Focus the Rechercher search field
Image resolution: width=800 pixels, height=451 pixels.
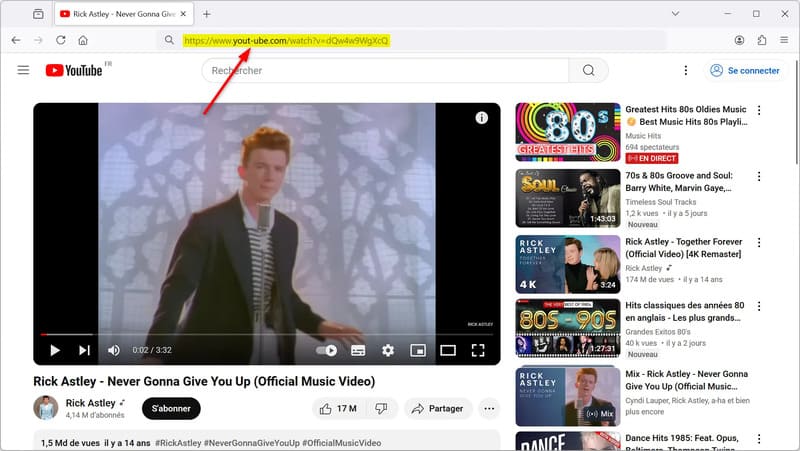click(385, 70)
